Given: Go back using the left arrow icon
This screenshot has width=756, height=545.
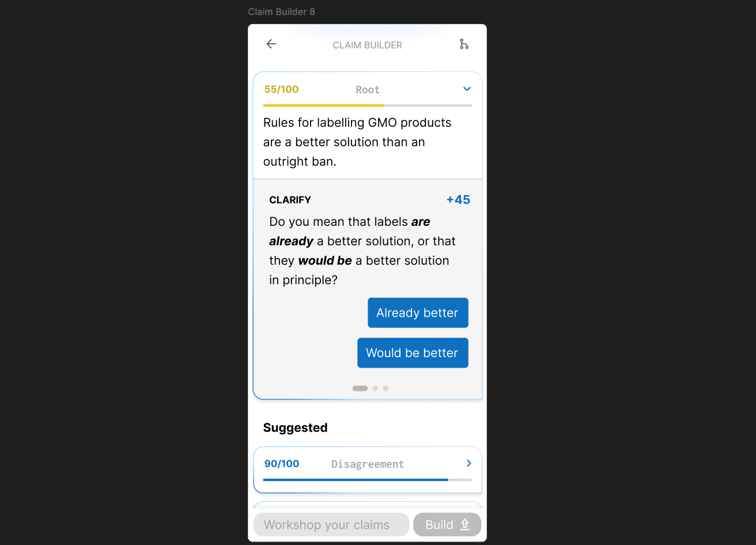Looking at the screenshot, I should [x=271, y=44].
